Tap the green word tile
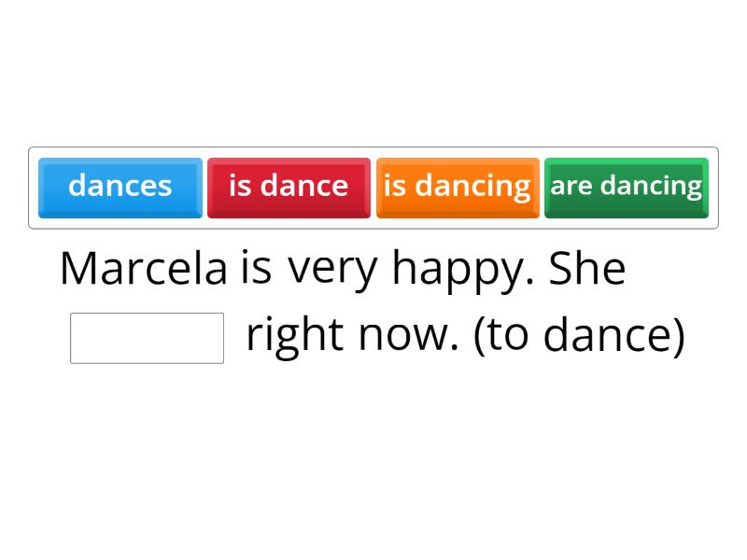 [626, 187]
